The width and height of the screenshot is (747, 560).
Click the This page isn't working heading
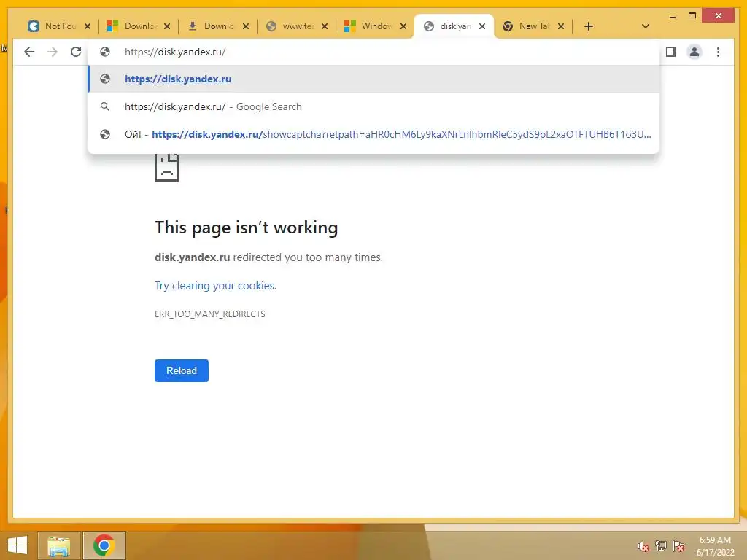coord(247,227)
